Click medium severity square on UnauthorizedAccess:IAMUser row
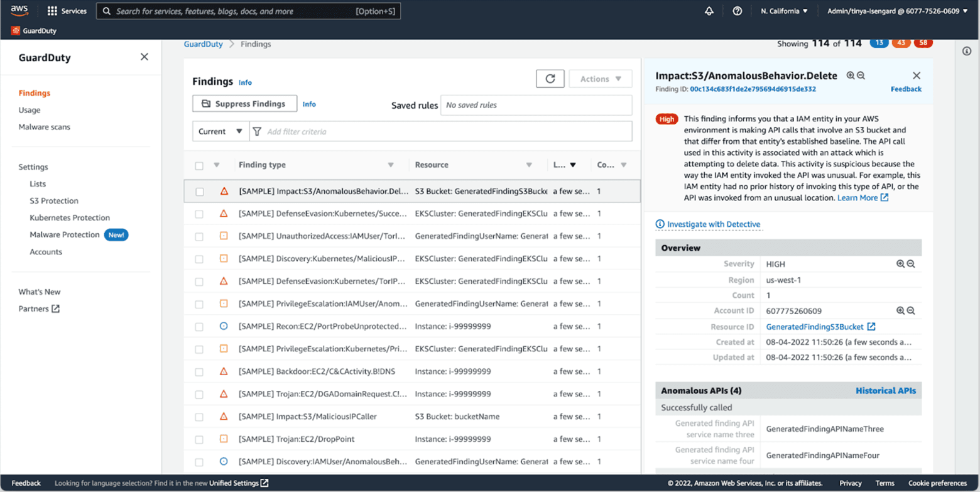The height and width of the screenshot is (492, 980). (224, 236)
